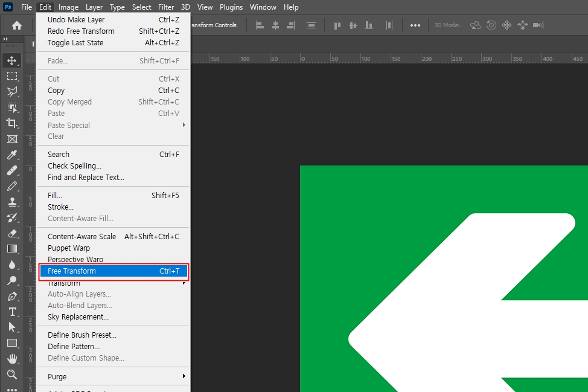588x392 pixels.
Task: Choose Define Pattern
Action: (113, 347)
